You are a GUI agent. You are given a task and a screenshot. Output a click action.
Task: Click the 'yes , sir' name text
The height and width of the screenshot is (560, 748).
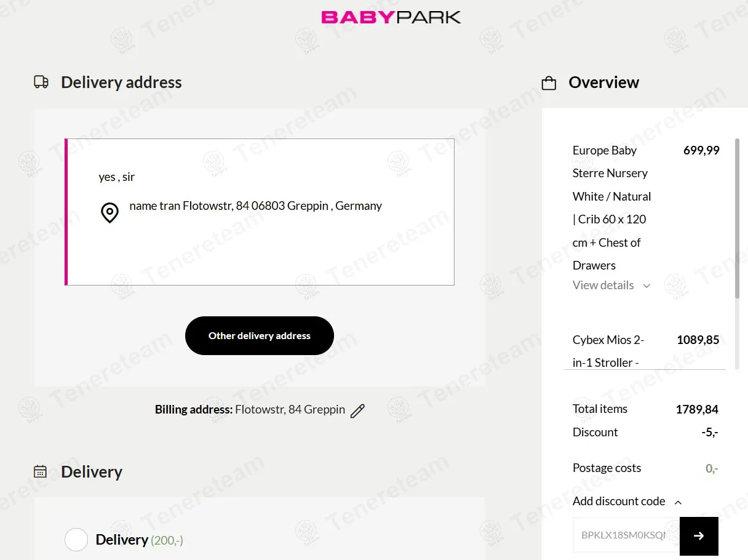click(117, 177)
